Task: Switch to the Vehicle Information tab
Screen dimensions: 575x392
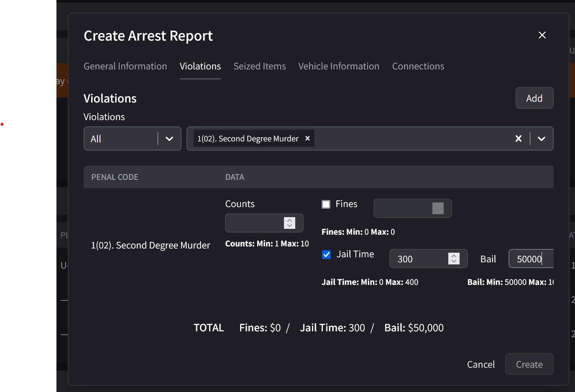Action: point(339,66)
